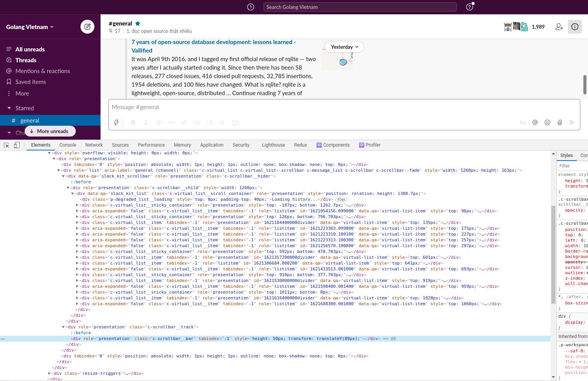Add people to channel icon
The image size is (588, 381).
coord(559,27)
